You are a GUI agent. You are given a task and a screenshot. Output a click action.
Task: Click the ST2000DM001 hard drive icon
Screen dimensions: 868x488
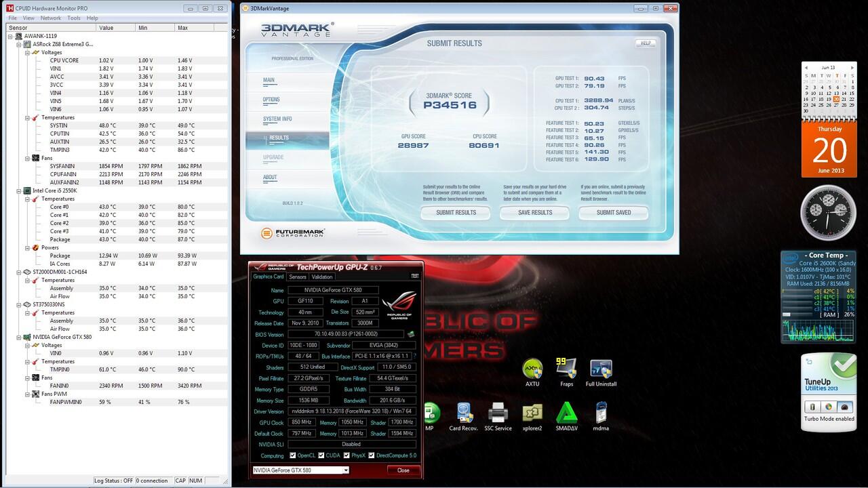pos(27,272)
